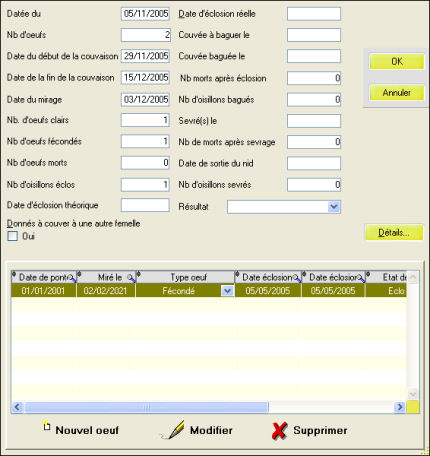Click the horizontal scrollbar thumb of table
The height and width of the screenshot is (456, 430).
147,407
